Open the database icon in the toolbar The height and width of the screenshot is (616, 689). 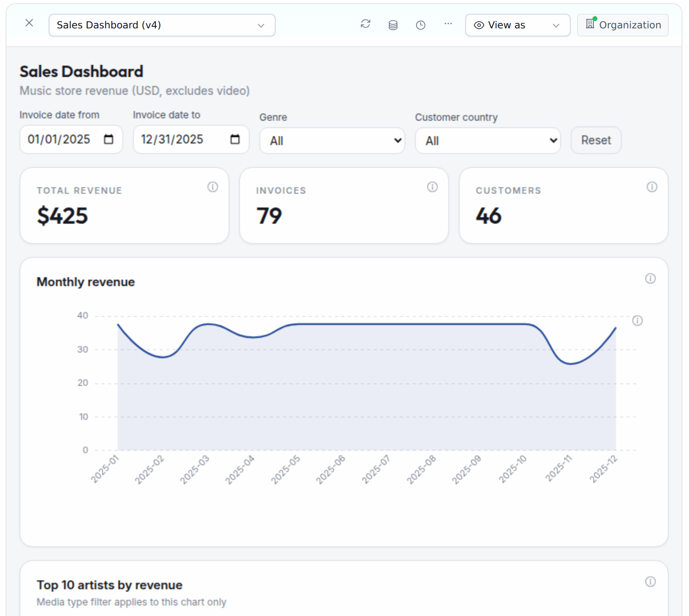(393, 25)
